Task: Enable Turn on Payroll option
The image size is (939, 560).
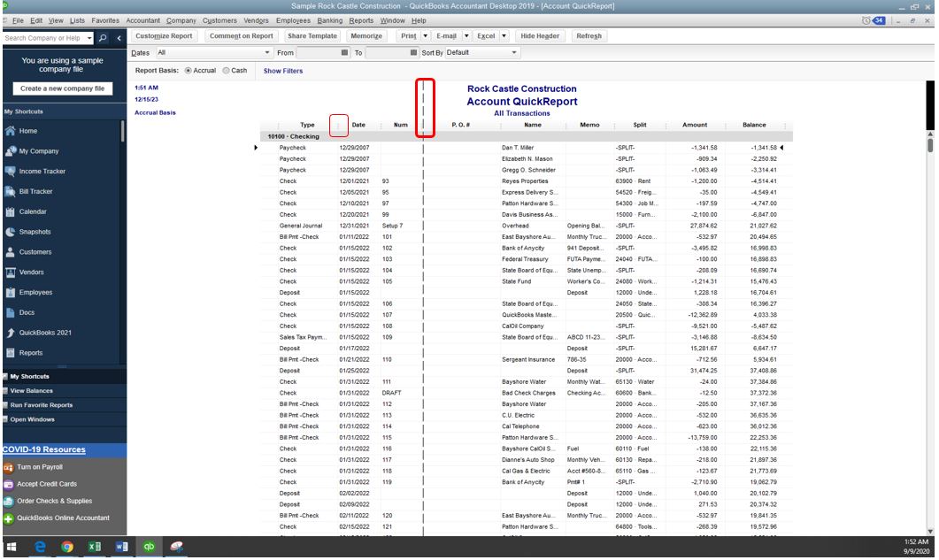Action: click(x=40, y=466)
